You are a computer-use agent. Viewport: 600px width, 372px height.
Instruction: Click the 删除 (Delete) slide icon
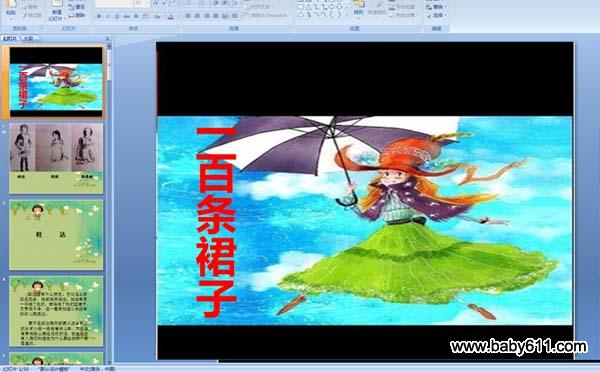[77, 15]
